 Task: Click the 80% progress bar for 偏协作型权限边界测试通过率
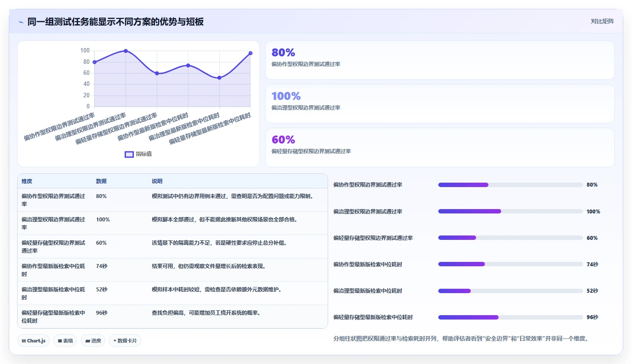(510, 185)
